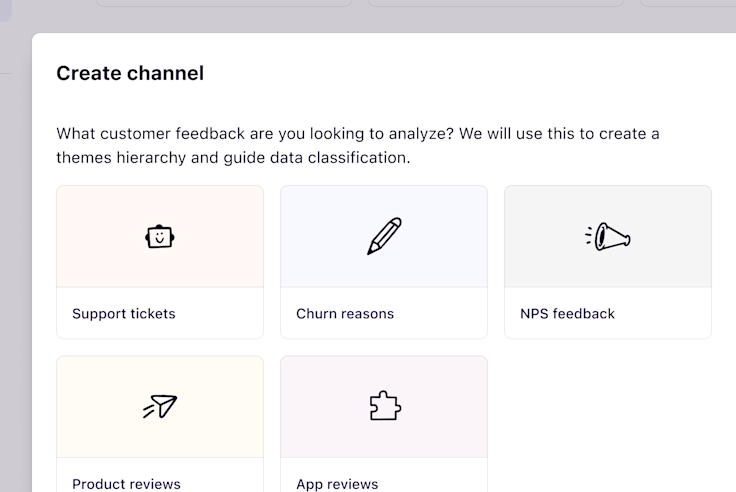
Task: Select the Support tickets label
Action: click(124, 314)
